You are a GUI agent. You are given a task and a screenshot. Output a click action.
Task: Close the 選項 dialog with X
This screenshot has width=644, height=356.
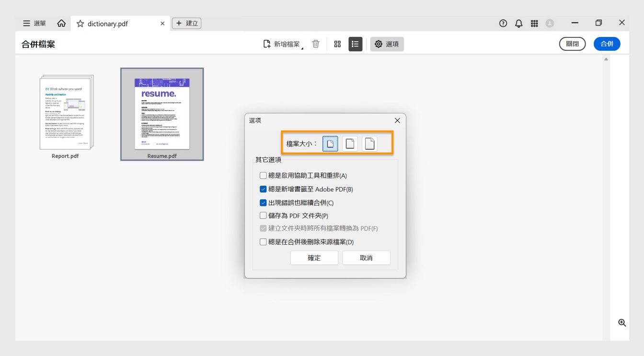pyautogui.click(x=397, y=120)
